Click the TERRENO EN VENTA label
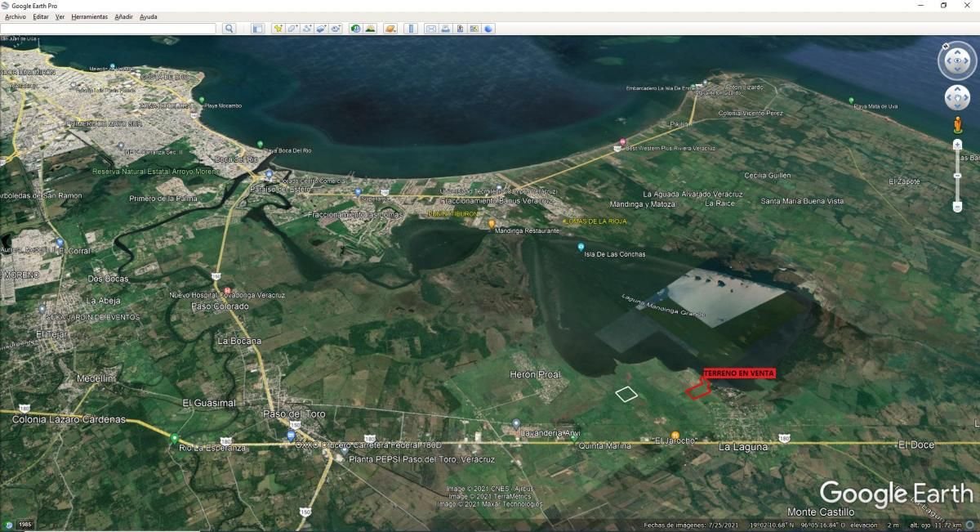980x532 pixels. tap(738, 373)
